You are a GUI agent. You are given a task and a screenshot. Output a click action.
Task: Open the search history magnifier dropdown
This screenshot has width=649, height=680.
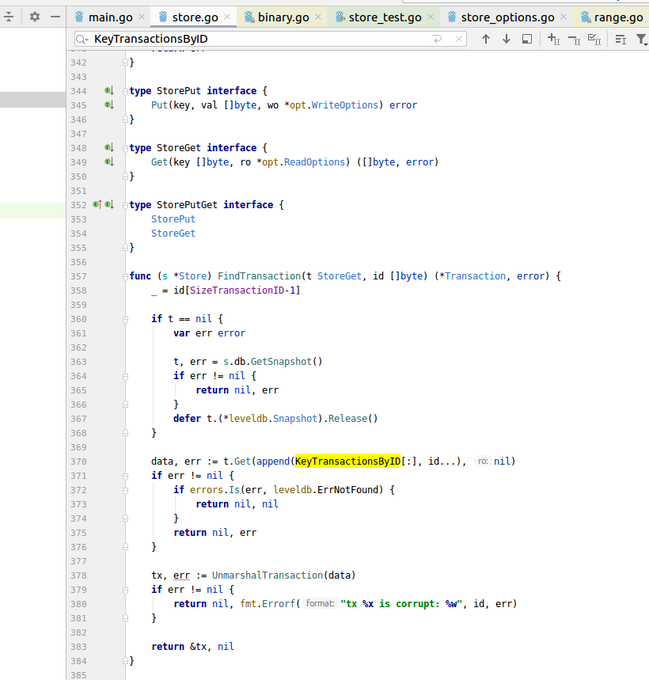(82, 39)
